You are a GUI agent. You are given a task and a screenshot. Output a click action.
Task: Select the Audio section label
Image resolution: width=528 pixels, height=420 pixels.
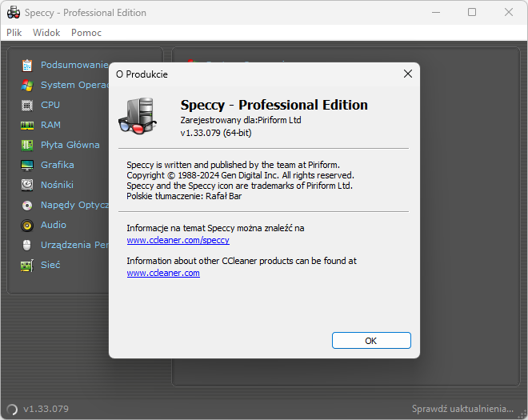(x=54, y=225)
